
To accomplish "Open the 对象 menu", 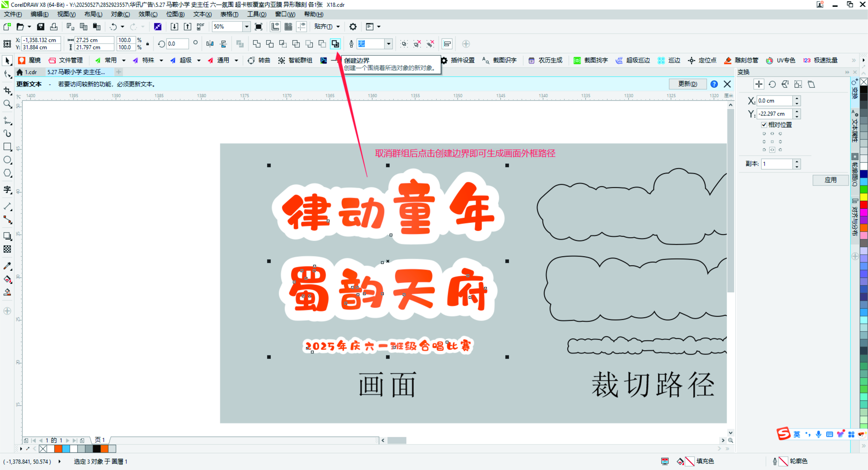I will (120, 14).
